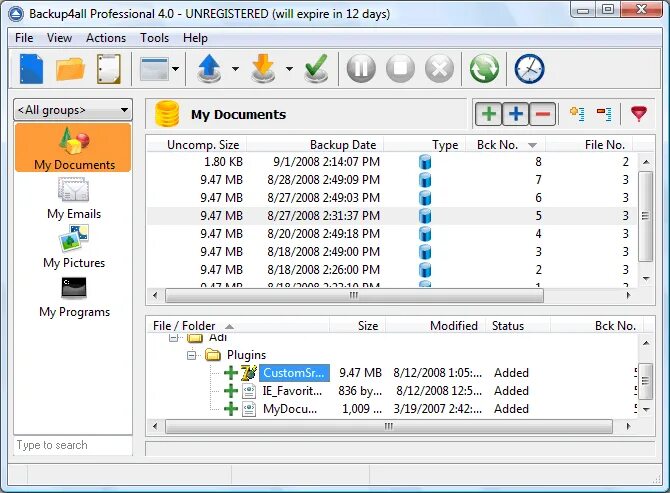Sort by Modified column header
670x493 pixels.
click(436, 326)
